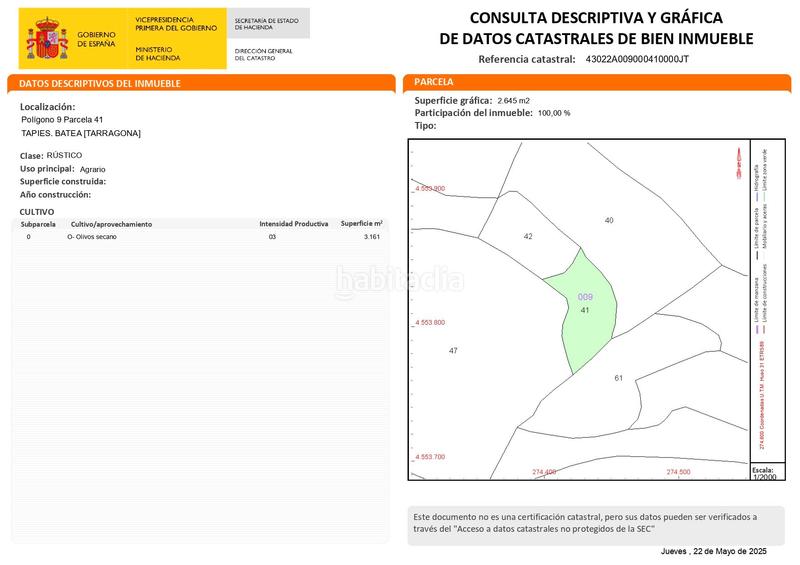The height and width of the screenshot is (565, 800).
Task: Click polygon label 009 on the map
Action: 585,297
